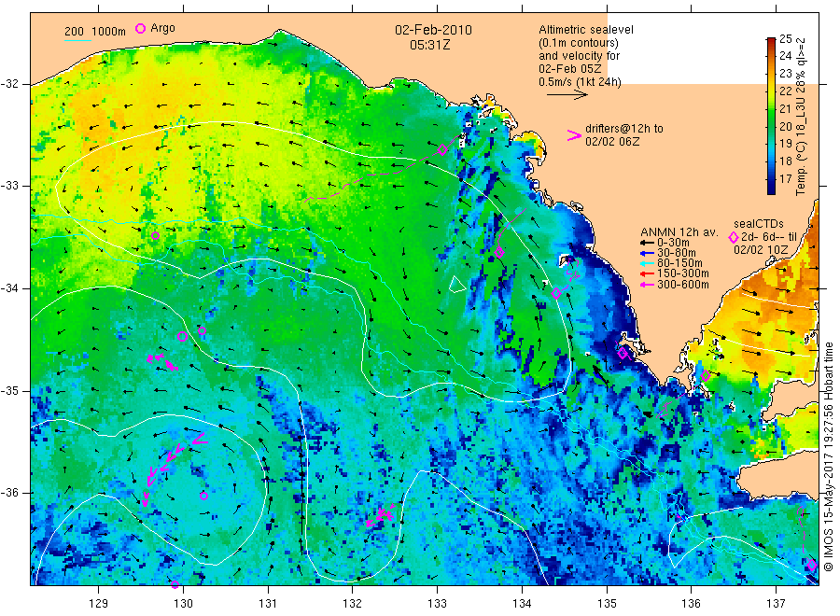Click the seal CTD diamond near 33.6S 133.7E
840x616 pixels.
click(499, 252)
